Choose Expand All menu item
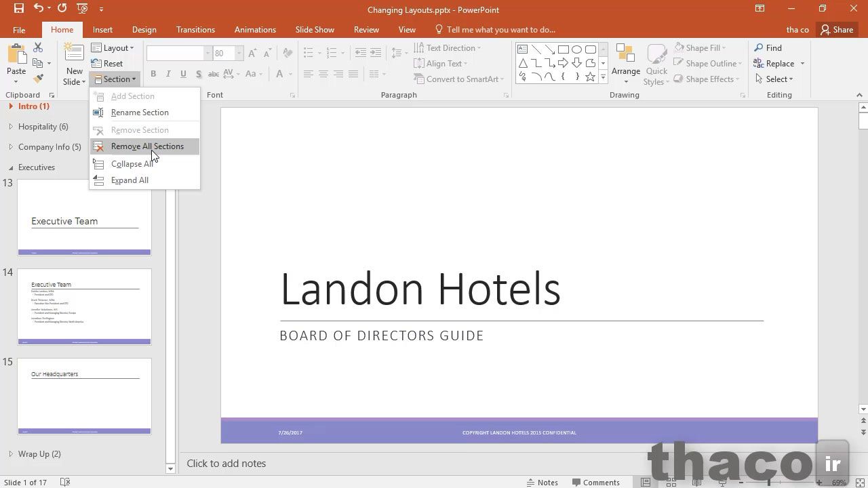The height and width of the screenshot is (488, 868). tap(144, 180)
